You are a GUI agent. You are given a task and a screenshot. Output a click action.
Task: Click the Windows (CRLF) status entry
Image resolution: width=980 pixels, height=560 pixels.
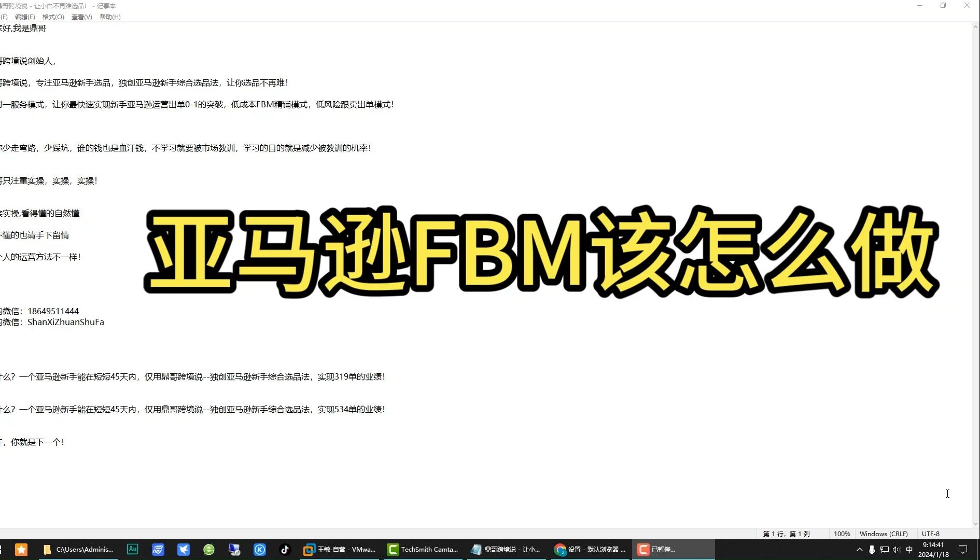tap(884, 534)
